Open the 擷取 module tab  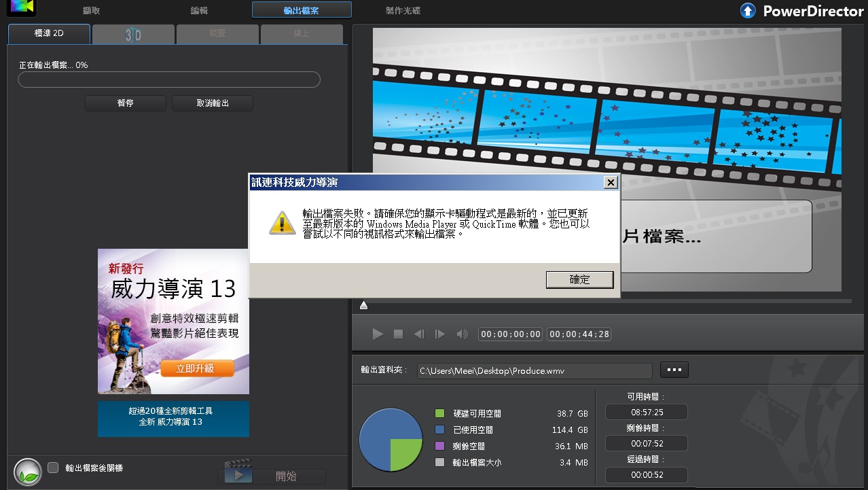click(x=91, y=10)
